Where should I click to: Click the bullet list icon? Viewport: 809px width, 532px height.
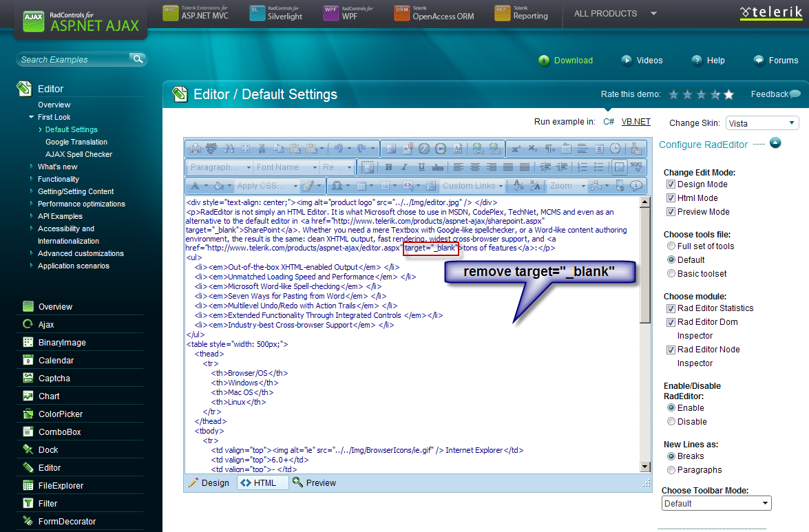(x=599, y=167)
